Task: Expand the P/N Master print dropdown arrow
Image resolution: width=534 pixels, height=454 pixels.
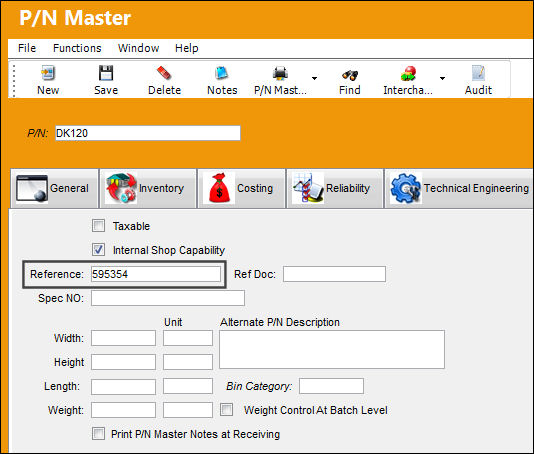Action: point(314,78)
